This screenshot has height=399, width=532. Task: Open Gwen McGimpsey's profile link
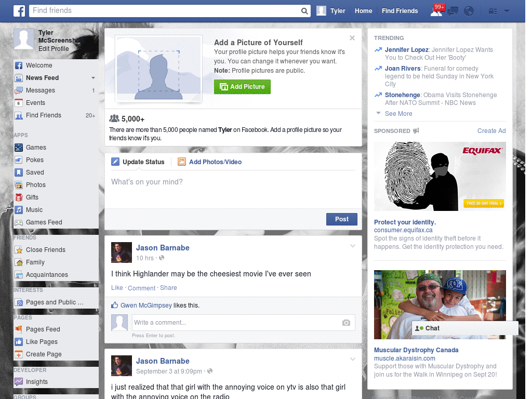click(x=146, y=305)
